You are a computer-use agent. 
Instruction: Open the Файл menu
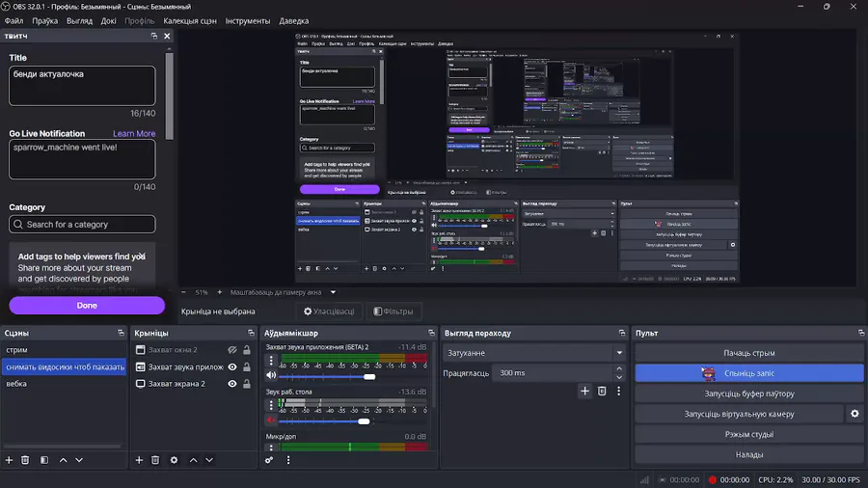coord(14,21)
